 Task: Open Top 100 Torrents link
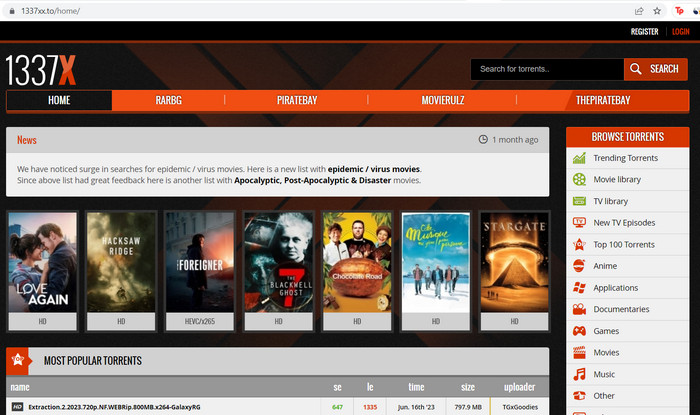click(x=624, y=245)
